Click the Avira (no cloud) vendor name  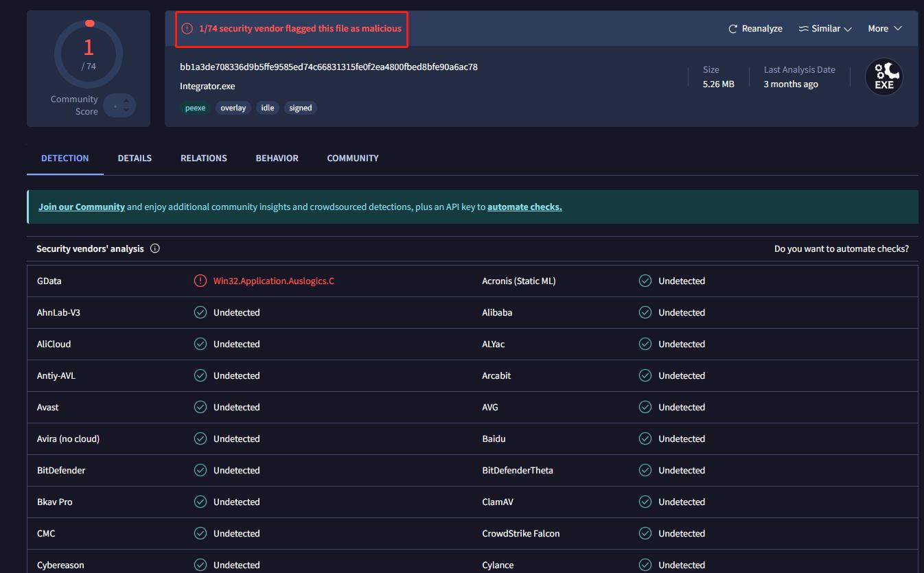(69, 438)
